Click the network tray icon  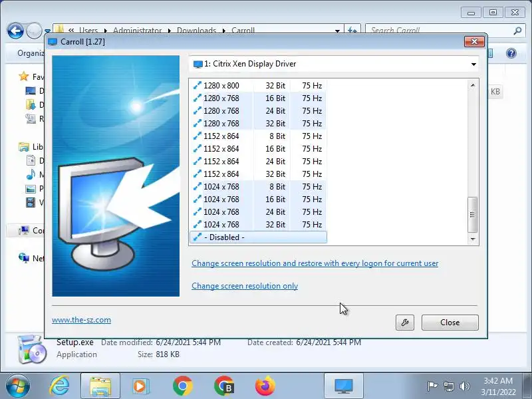[x=448, y=386]
